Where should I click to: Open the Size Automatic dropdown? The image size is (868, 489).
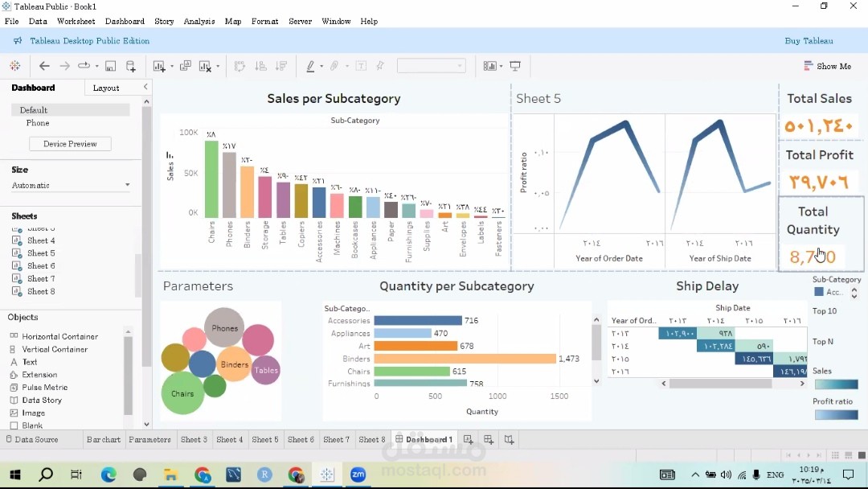pos(71,185)
